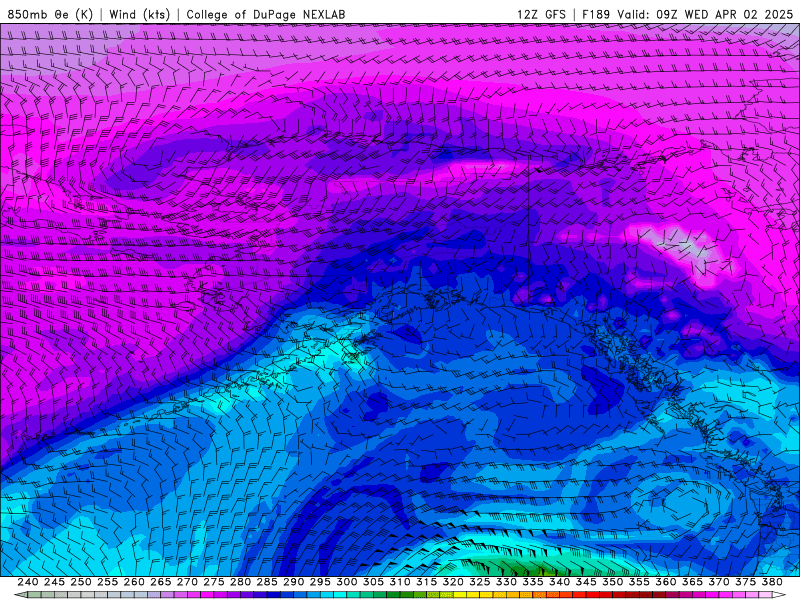
Task: Click the 'F189' forecast hour text
Action: [596, 14]
